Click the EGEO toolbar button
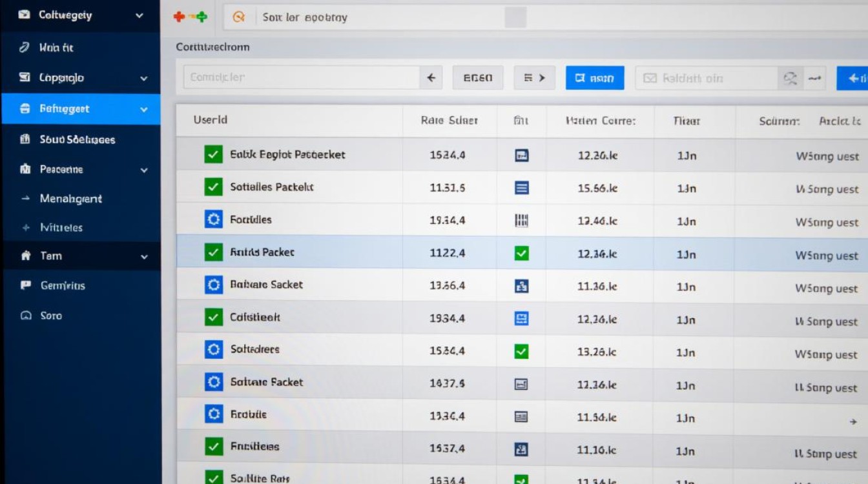Viewport: 868px width, 484px height. (478, 78)
